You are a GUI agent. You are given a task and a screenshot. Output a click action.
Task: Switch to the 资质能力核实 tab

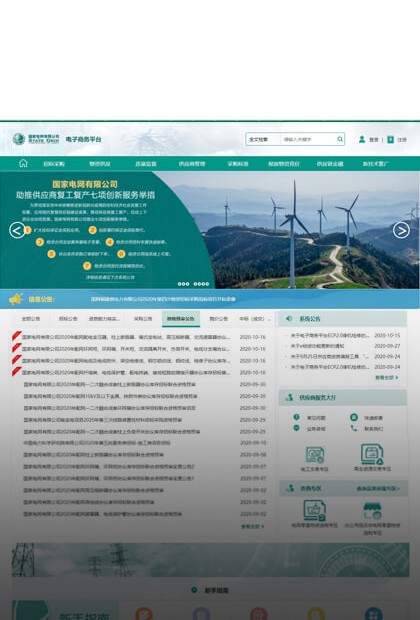(x=104, y=319)
